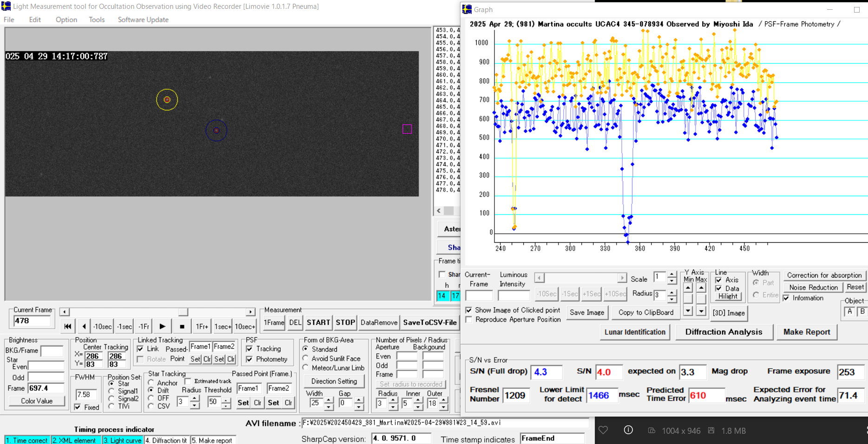868x444 pixels.
Task: Click the Diffraction Analysis button
Action: (x=723, y=332)
